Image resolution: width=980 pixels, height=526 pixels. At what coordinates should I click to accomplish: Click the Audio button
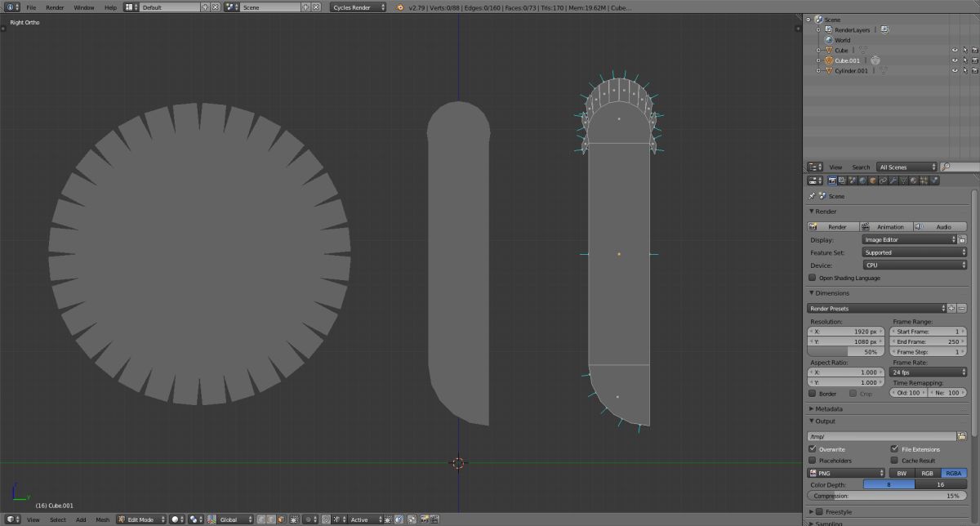point(940,226)
